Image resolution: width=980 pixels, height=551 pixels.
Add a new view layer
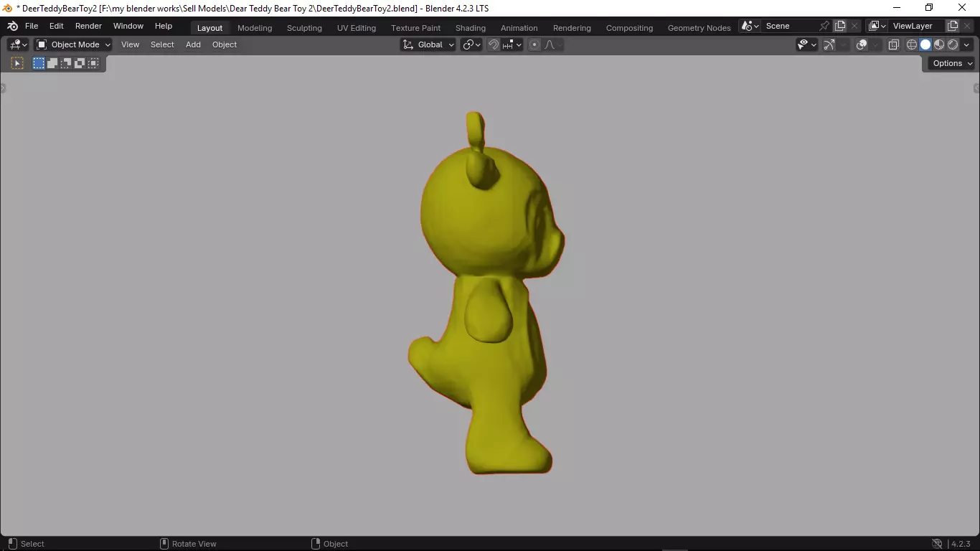tap(953, 26)
